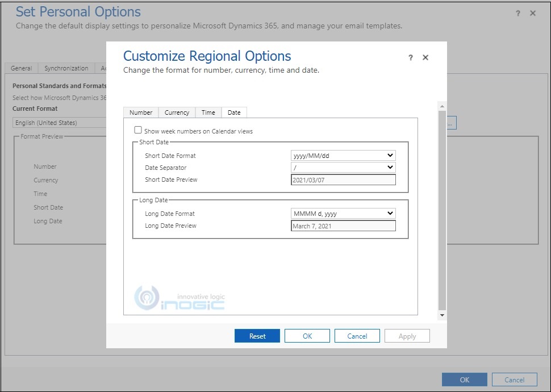Enable week numbers on Calendar views
Image resolution: width=551 pixels, height=392 pixels.
[137, 130]
